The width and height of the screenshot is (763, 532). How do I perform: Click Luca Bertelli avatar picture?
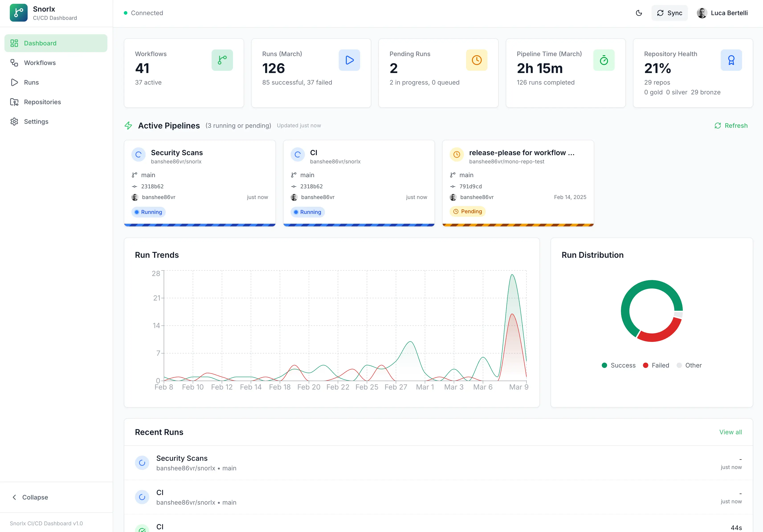pyautogui.click(x=702, y=13)
